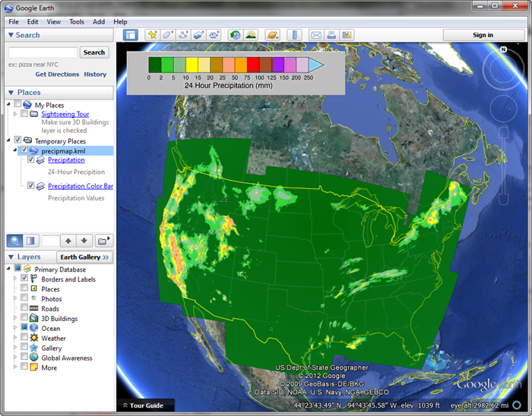Open the historical imagery clock icon
The height and width of the screenshot is (416, 532).
pos(235,35)
